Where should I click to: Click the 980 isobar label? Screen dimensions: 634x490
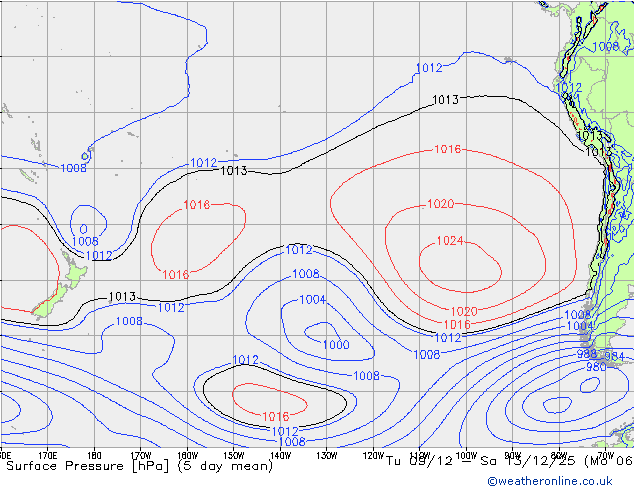click(596, 367)
